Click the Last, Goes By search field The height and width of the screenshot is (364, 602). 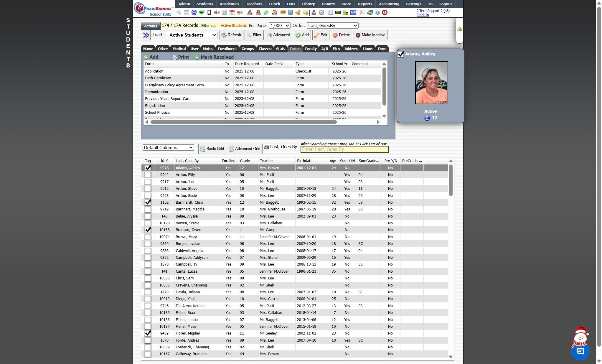pos(344,149)
